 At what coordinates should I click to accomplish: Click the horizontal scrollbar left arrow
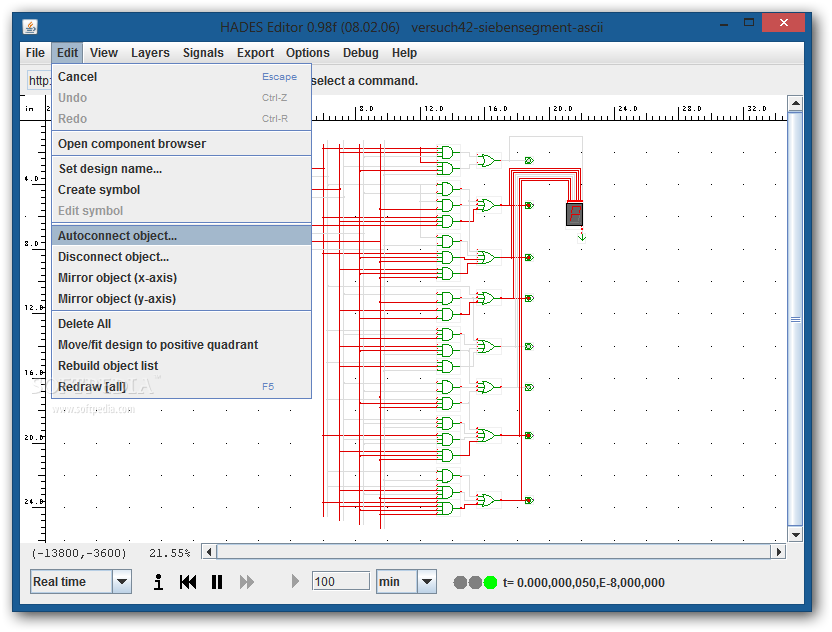tap(209, 552)
